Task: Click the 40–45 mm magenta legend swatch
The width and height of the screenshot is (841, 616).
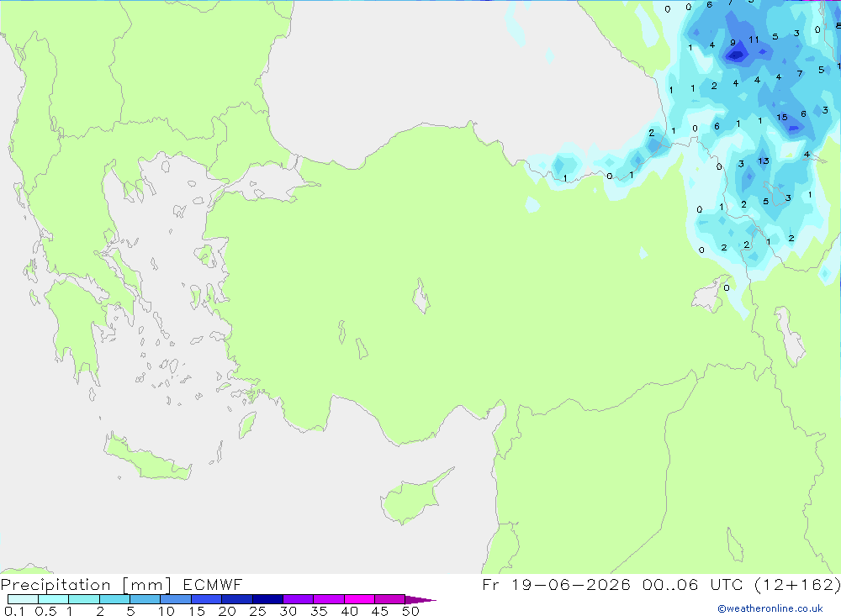Action: pos(359,599)
